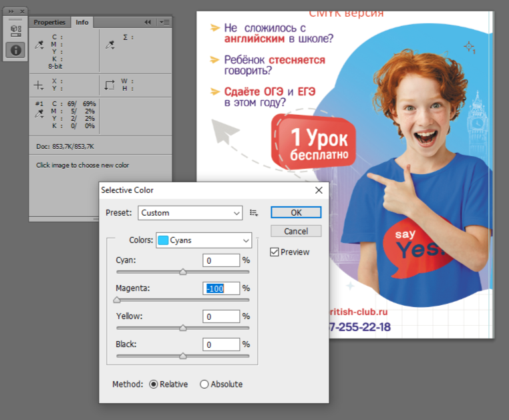Toggle the Preview checkbox
The image size is (509, 420).
275,252
